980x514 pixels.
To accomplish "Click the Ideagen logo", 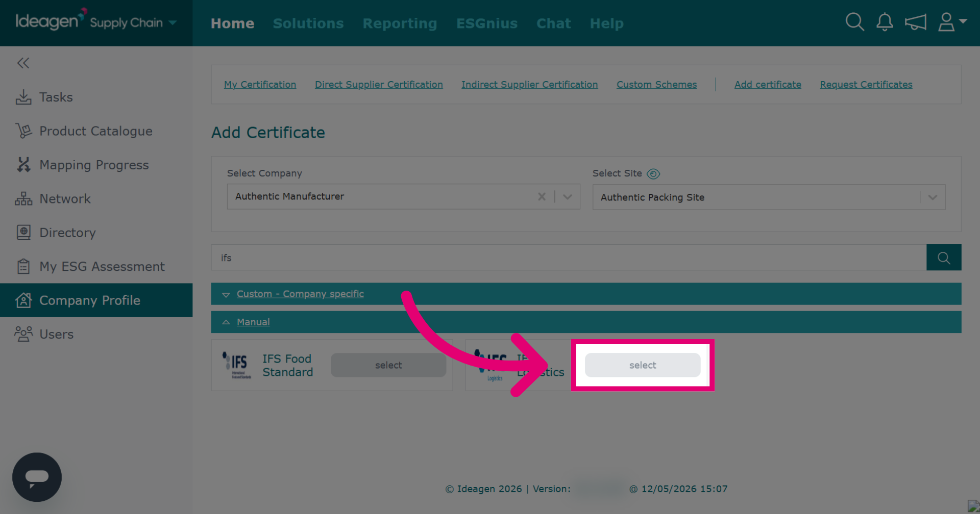I will tap(51, 20).
